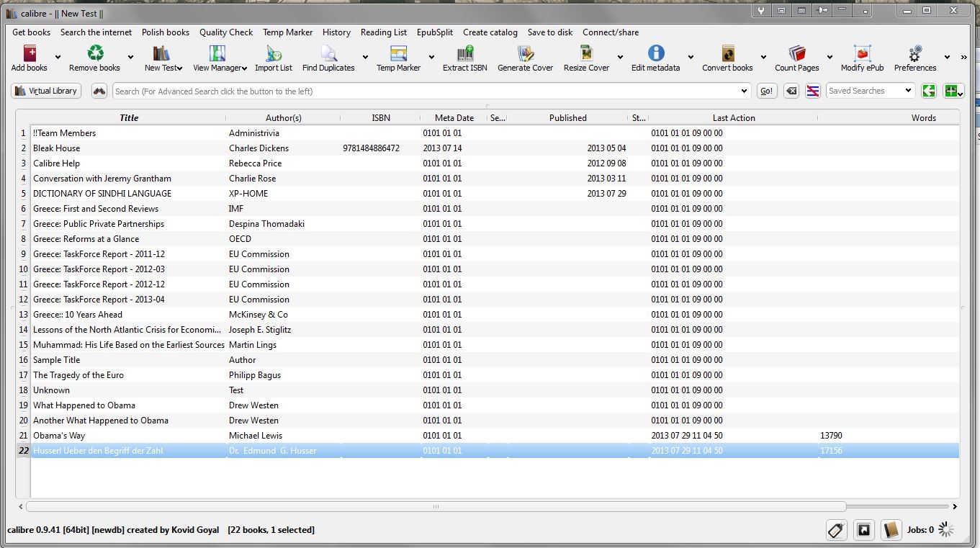Toggle search highlighting with the striped flag icon
980x548 pixels.
(x=813, y=91)
